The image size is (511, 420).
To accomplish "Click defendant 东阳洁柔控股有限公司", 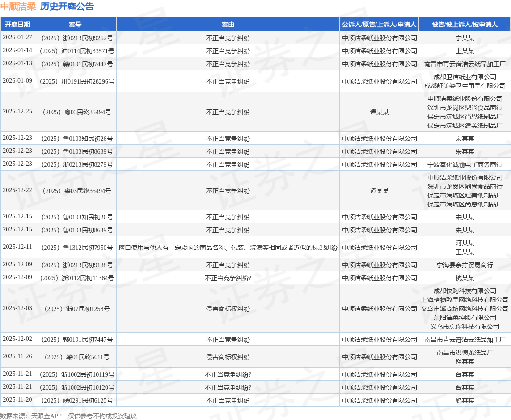I will click(x=465, y=318).
